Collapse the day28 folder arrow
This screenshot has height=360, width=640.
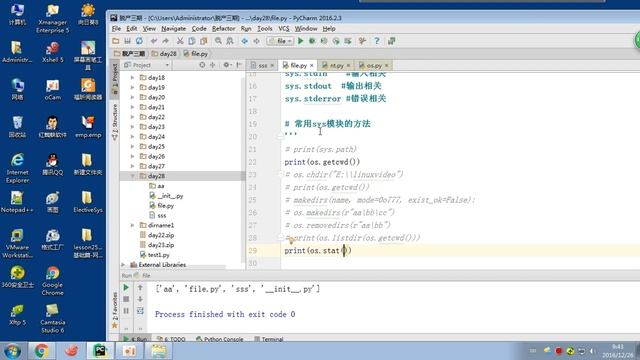(132, 176)
